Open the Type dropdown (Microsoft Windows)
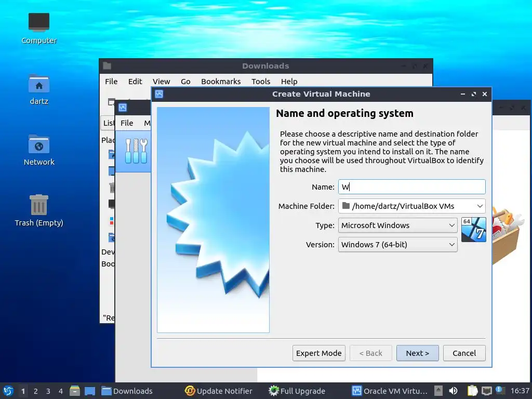This screenshot has width=532, height=399. click(397, 225)
